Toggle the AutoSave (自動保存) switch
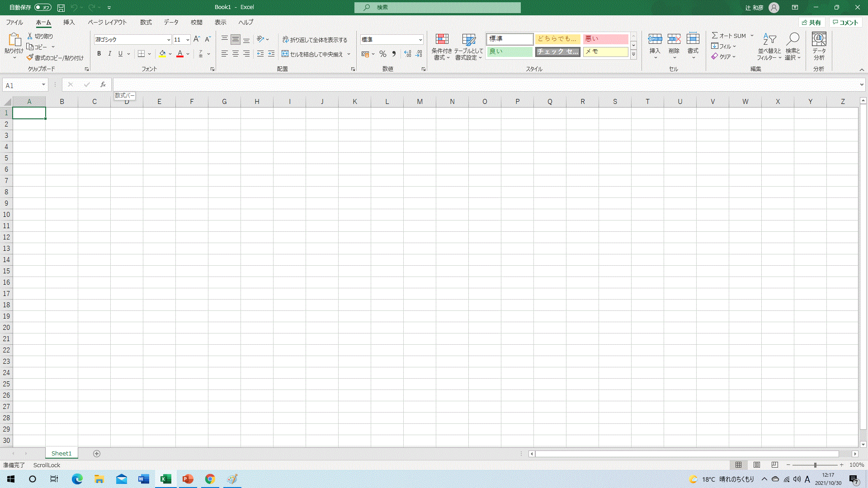Viewport: 868px width, 488px height. pyautogui.click(x=43, y=8)
